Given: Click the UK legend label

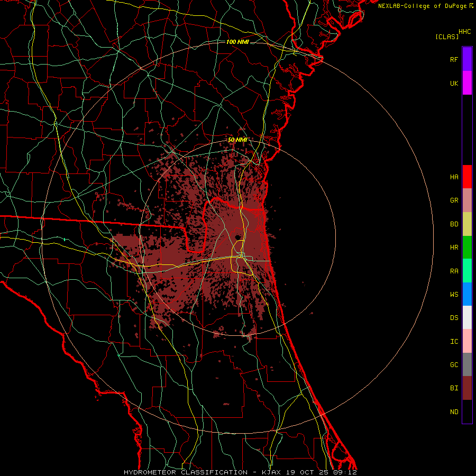Looking at the screenshot, I should click(454, 83).
